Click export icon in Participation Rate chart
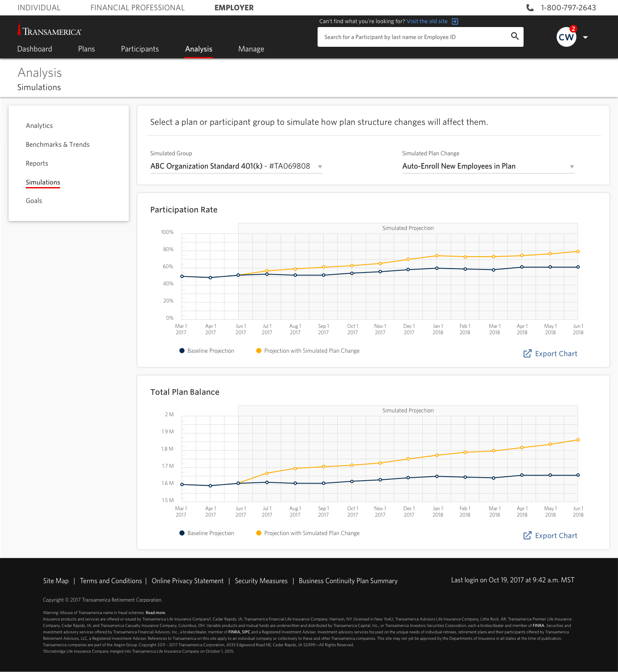 coord(527,354)
